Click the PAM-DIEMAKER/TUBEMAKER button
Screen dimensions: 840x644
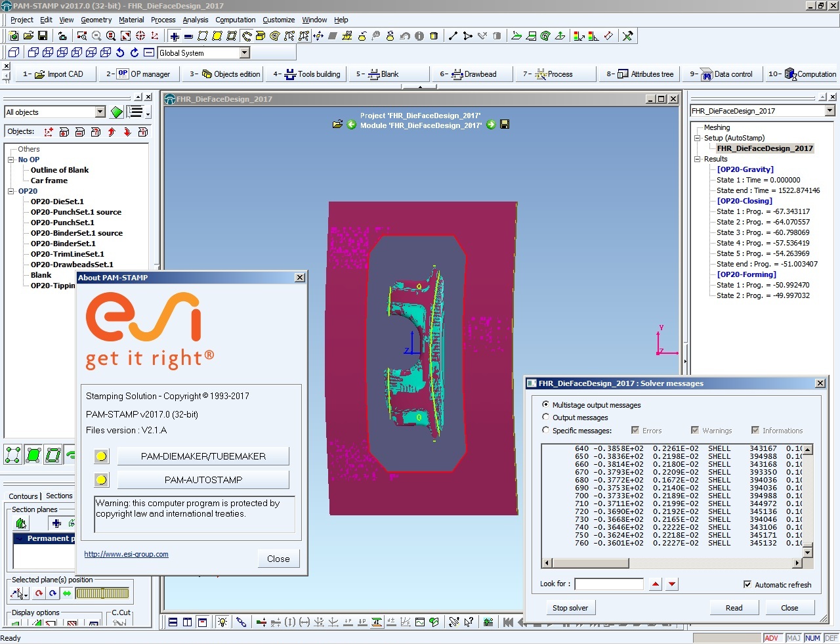click(203, 456)
